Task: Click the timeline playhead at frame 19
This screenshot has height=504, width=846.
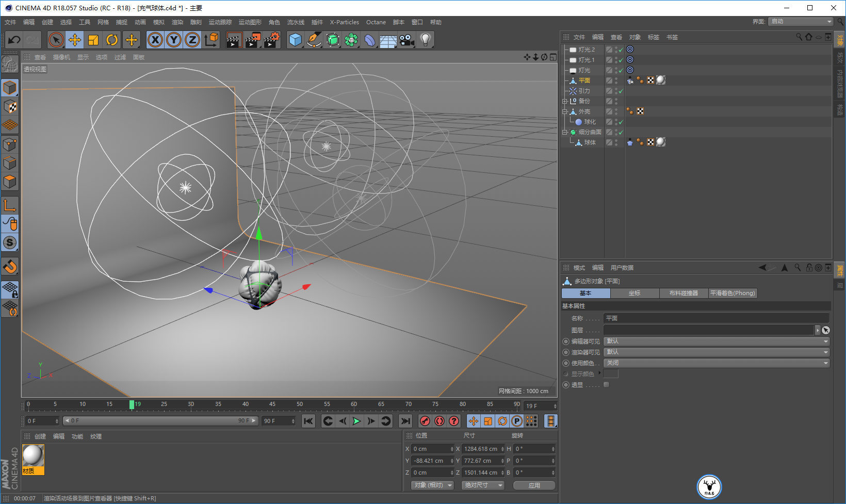Action: (132, 405)
